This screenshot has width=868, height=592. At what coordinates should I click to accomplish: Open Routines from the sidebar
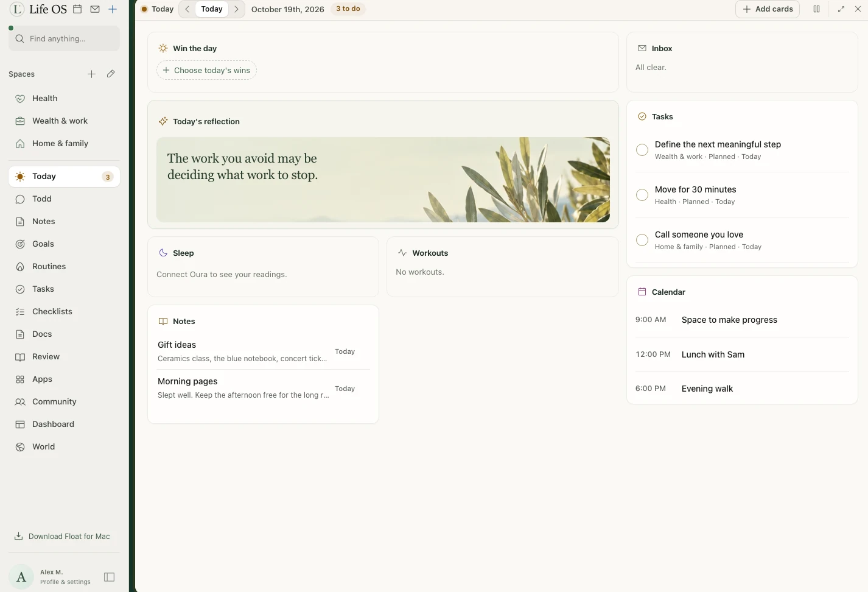[64, 266]
